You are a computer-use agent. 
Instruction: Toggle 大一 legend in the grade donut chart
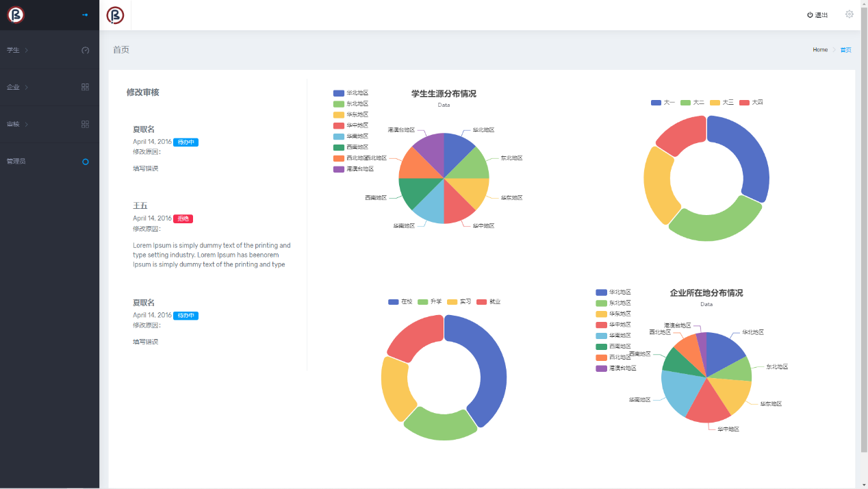pos(663,102)
